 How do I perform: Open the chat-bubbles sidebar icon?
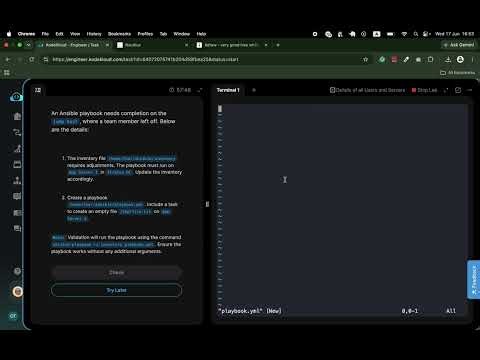point(17,228)
